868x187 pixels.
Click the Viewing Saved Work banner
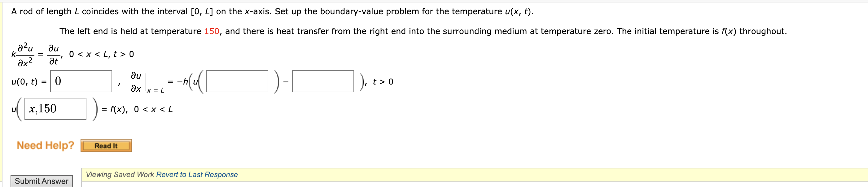click(120, 175)
